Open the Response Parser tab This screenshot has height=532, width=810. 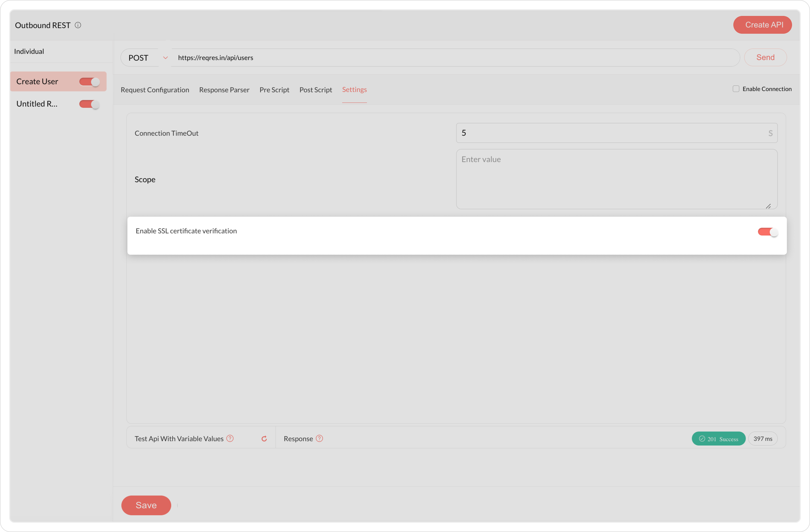tap(224, 90)
